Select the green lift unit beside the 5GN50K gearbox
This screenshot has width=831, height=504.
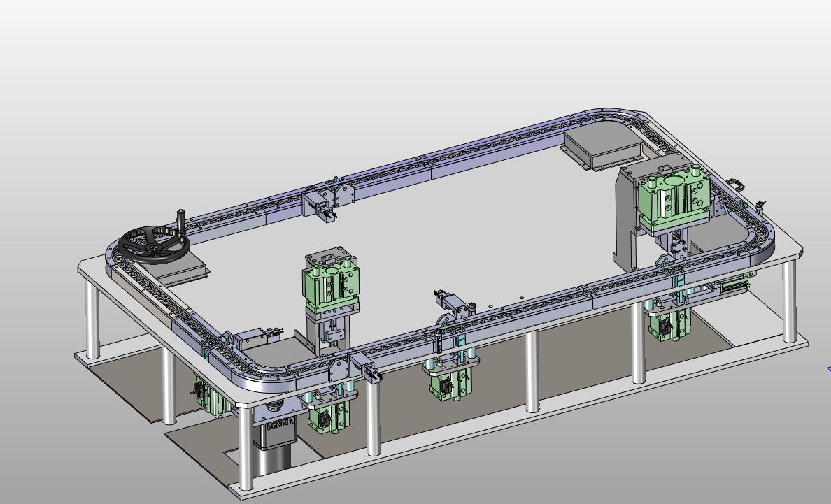tap(330, 414)
